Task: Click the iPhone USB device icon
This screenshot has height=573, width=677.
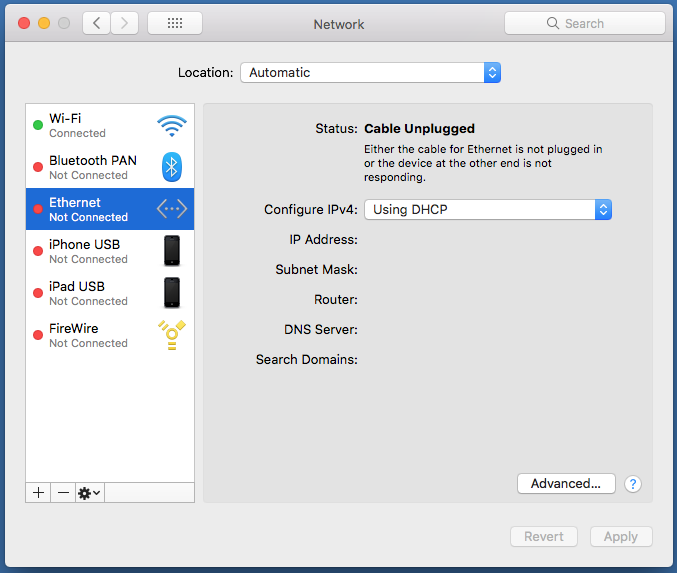Action: (172, 250)
